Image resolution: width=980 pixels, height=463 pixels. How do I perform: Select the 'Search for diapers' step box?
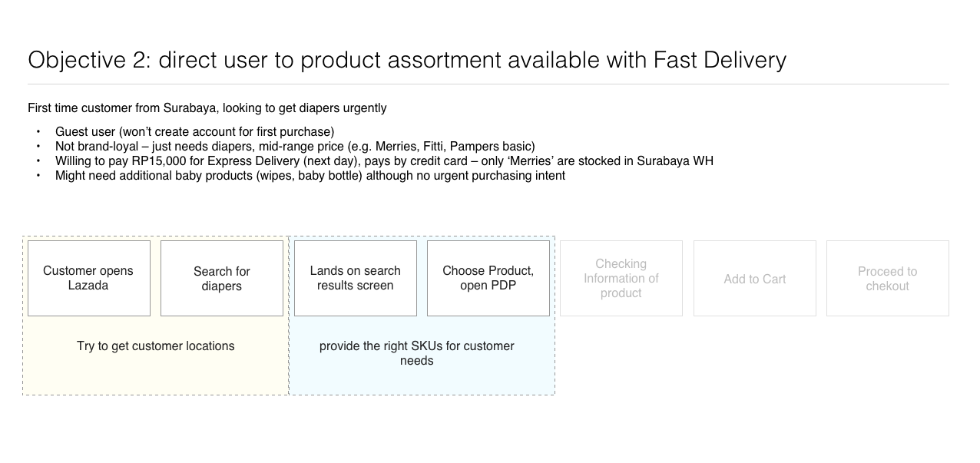point(221,278)
